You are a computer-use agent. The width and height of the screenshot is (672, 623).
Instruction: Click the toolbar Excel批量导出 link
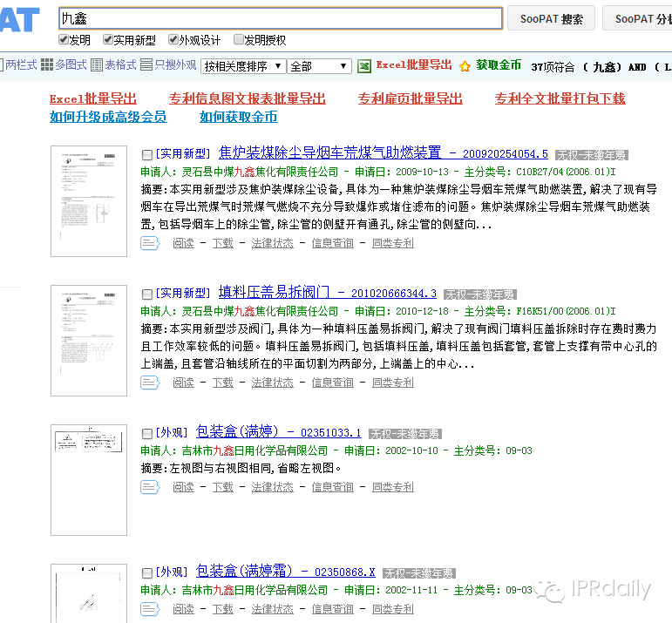[x=414, y=65]
